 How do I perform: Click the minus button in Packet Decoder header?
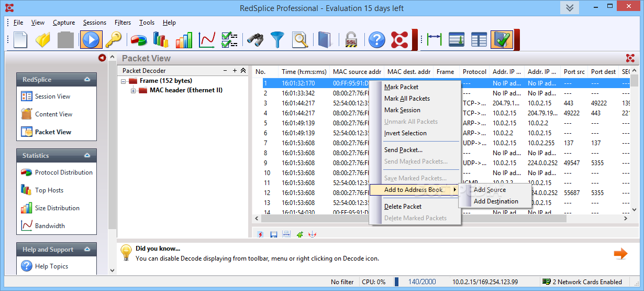[x=225, y=70]
